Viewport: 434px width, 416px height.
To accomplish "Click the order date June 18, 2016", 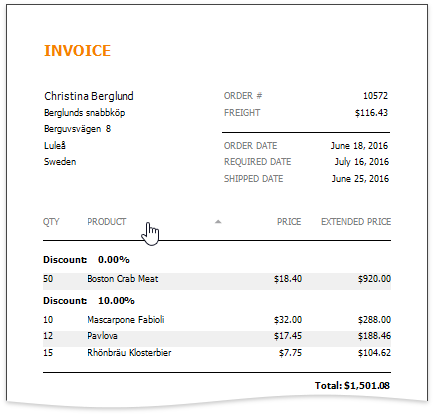I will 359,146.
